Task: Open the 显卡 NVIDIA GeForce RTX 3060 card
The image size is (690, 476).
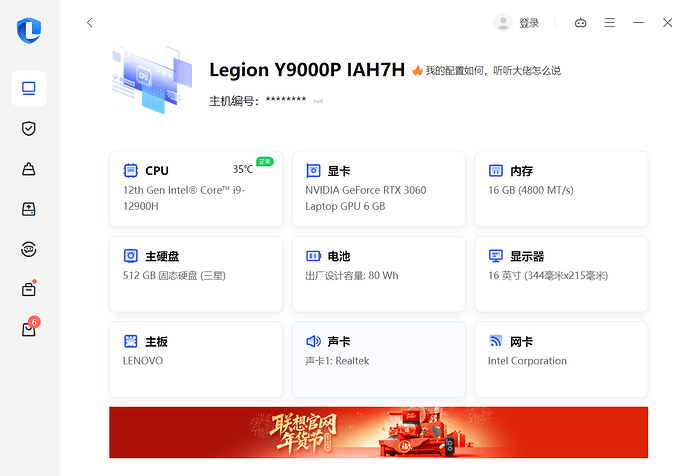Action: click(379, 189)
